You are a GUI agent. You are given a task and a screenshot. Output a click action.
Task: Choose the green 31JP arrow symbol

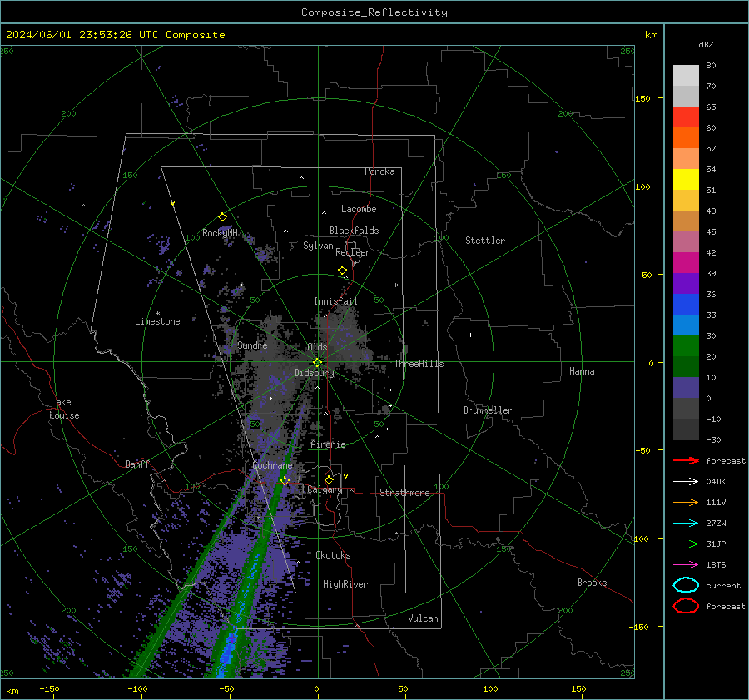click(x=686, y=544)
